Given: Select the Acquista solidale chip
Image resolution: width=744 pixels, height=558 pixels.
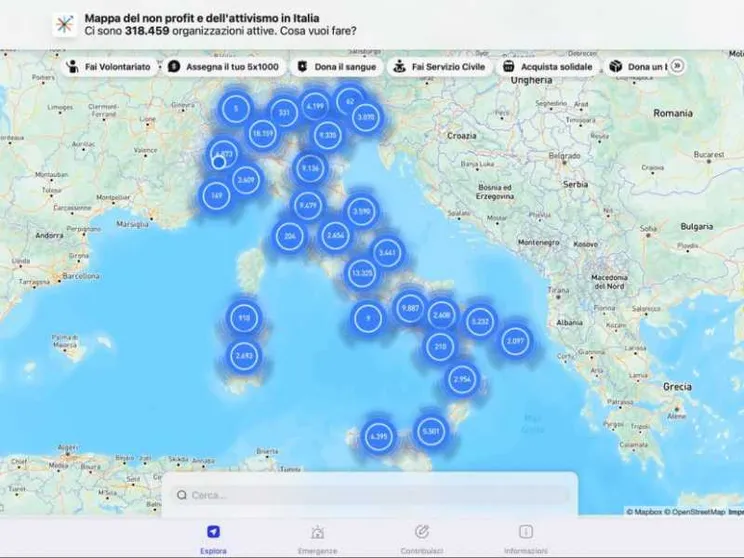Looking at the screenshot, I should pos(548,67).
